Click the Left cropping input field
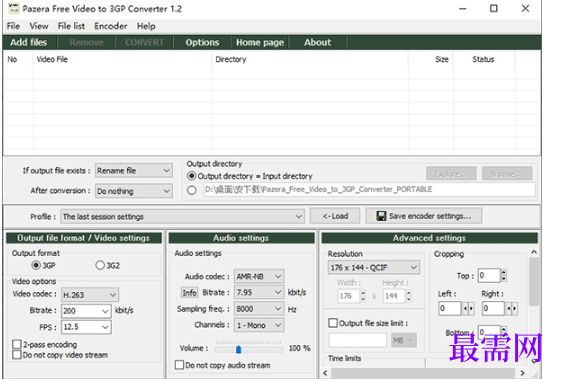The image size is (561, 379). click(450, 308)
